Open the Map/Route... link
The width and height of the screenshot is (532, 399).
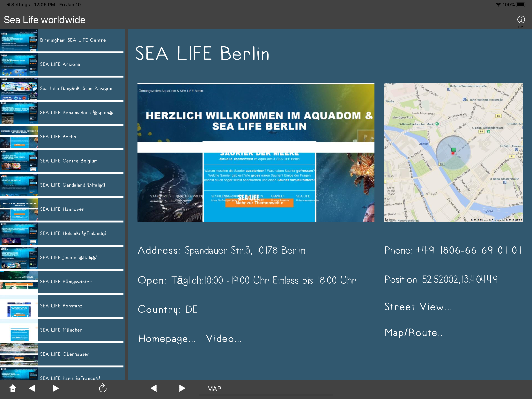click(x=415, y=333)
